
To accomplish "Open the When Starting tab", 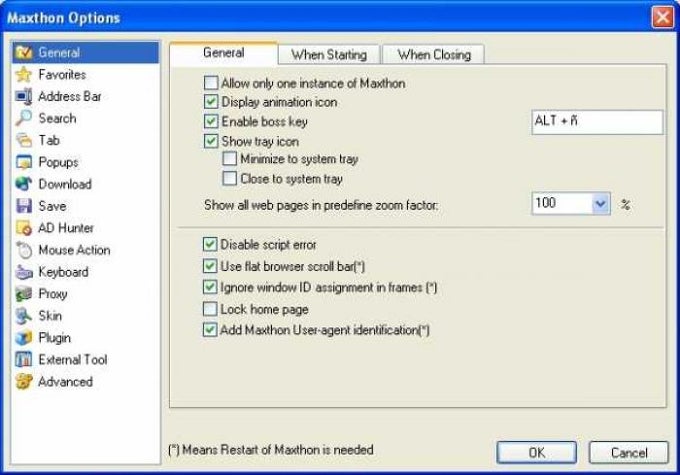I will 329,55.
